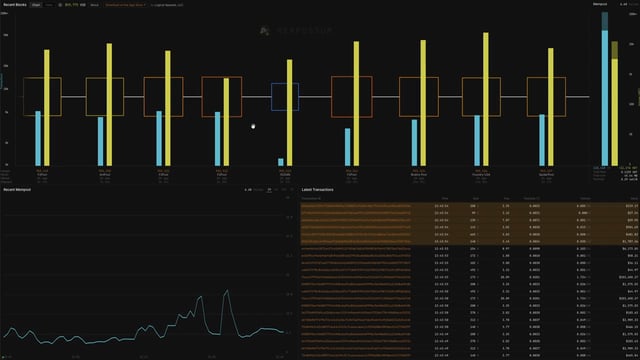Click the yellow bar above the Foundry USA block
This screenshot has height=360, width=640.
tap(486, 99)
